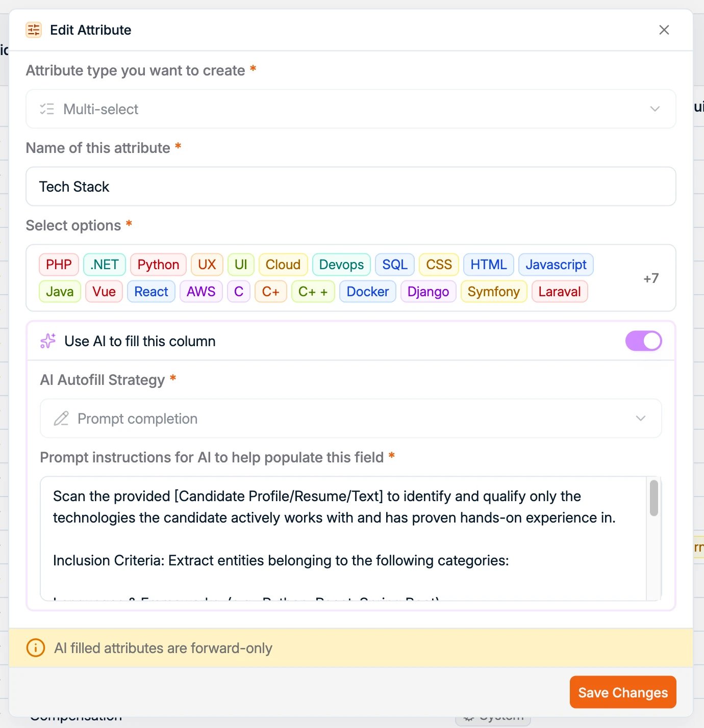
Task: Click the prompt text area scrollbar thumb
Action: (x=653, y=498)
